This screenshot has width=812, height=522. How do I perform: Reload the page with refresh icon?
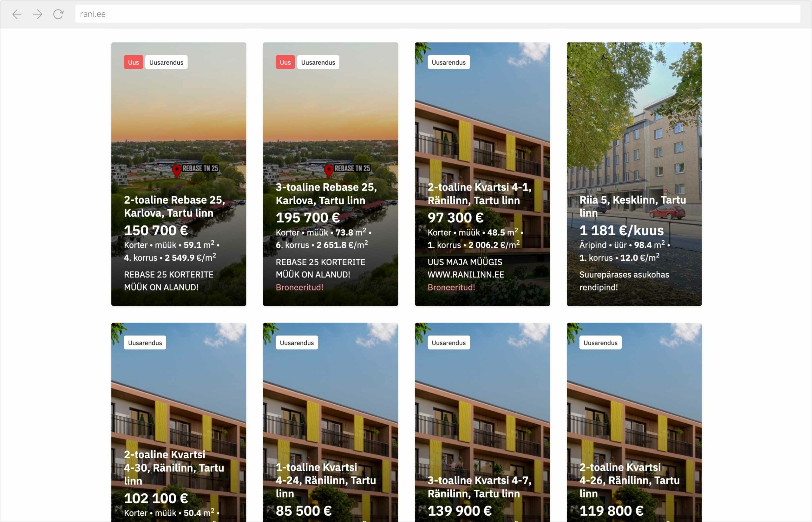click(x=58, y=14)
